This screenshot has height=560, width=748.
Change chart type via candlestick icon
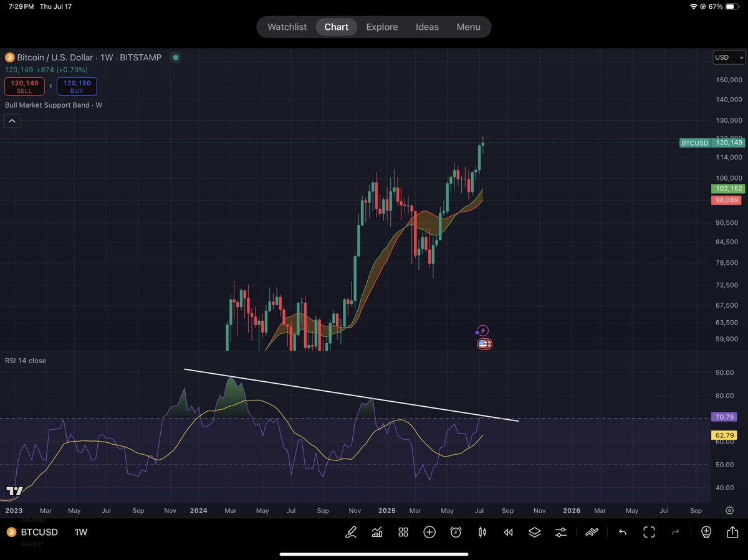coord(482,532)
